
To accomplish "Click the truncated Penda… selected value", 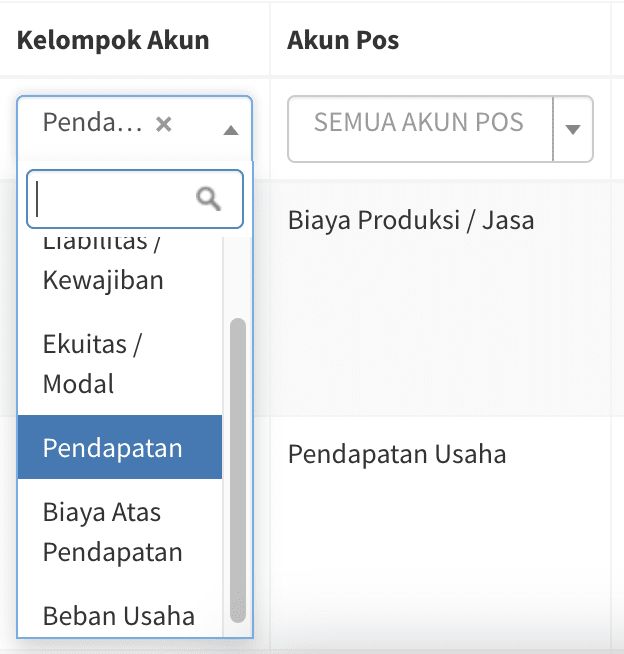I will [93, 124].
